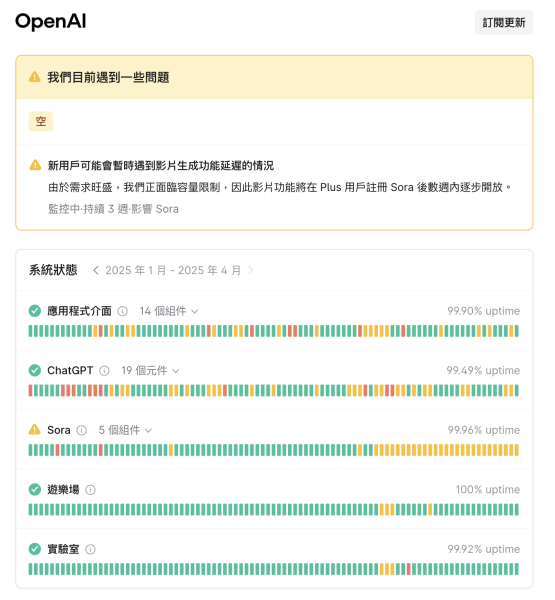The image size is (555, 600).
Task: Expand the 5 個組件 dropdown for Sora
Action: click(125, 430)
